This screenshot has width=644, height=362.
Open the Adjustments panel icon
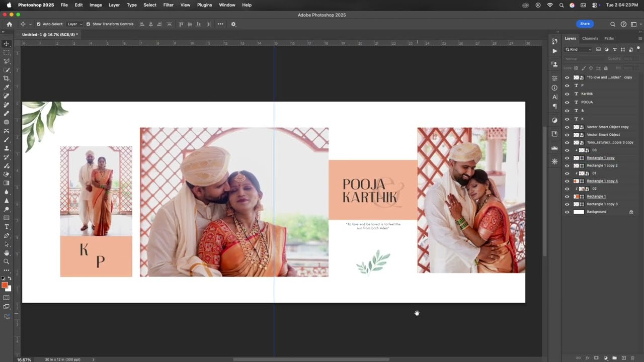pos(554,120)
